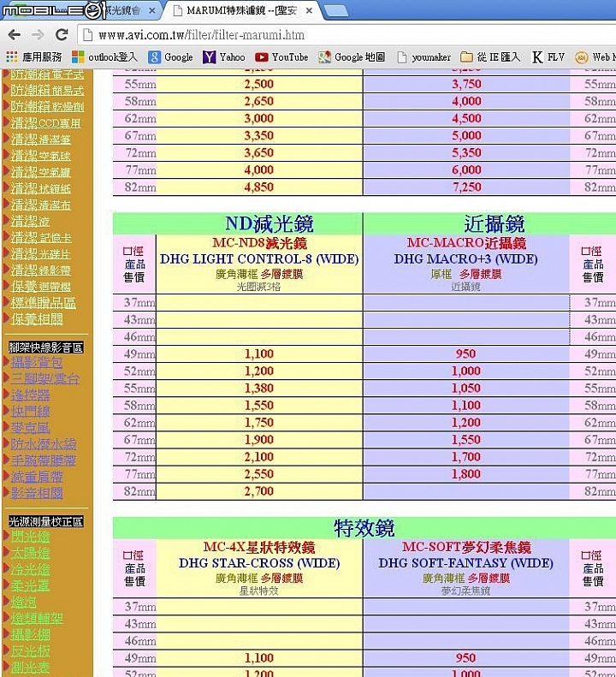Screen dimensions: 616x677
Task: Open the 清潔 液 link
Action: point(30,221)
